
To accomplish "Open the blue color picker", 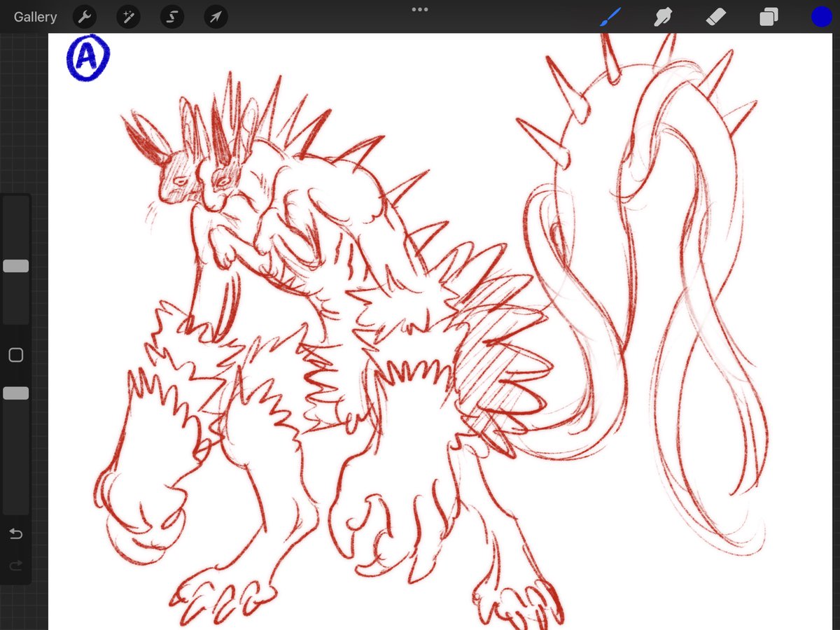I will point(821,17).
